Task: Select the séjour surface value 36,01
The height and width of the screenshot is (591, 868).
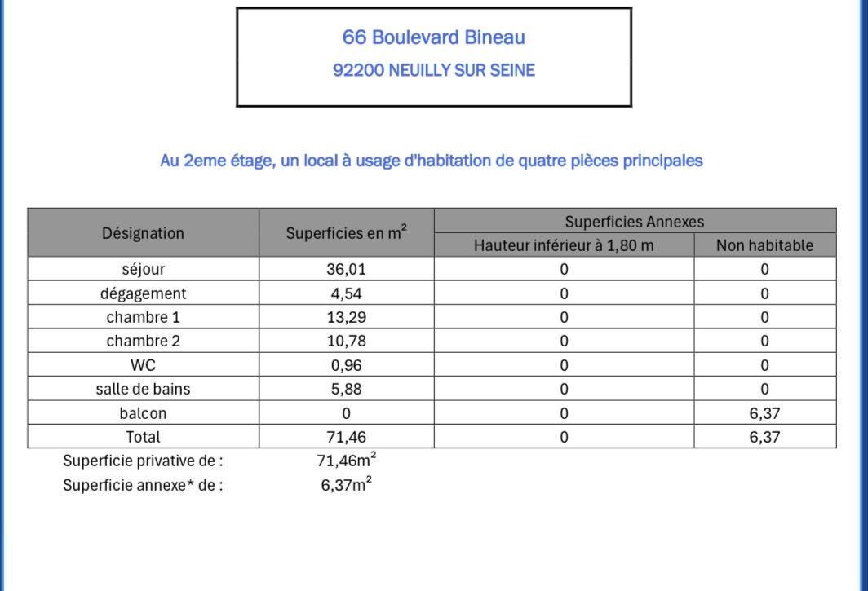Action: coord(346,269)
